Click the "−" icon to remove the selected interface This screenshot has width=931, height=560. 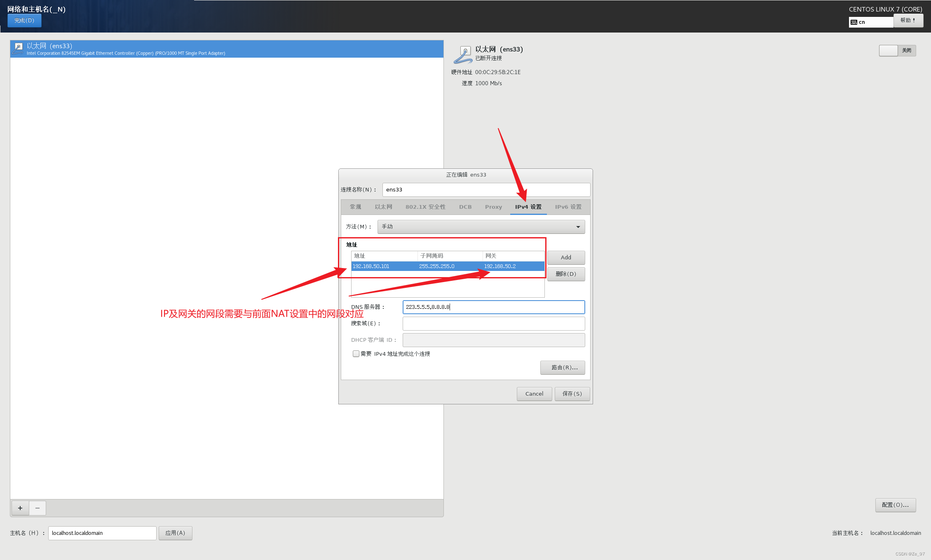click(38, 508)
